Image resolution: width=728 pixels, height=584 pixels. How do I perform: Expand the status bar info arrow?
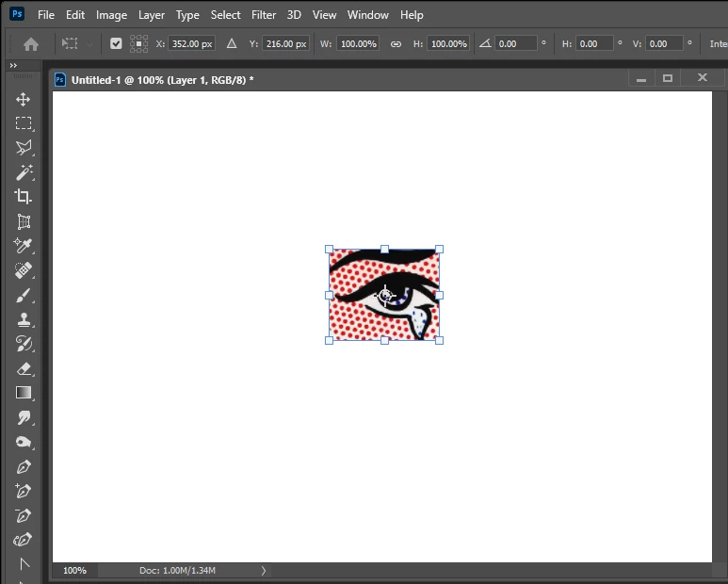point(264,570)
